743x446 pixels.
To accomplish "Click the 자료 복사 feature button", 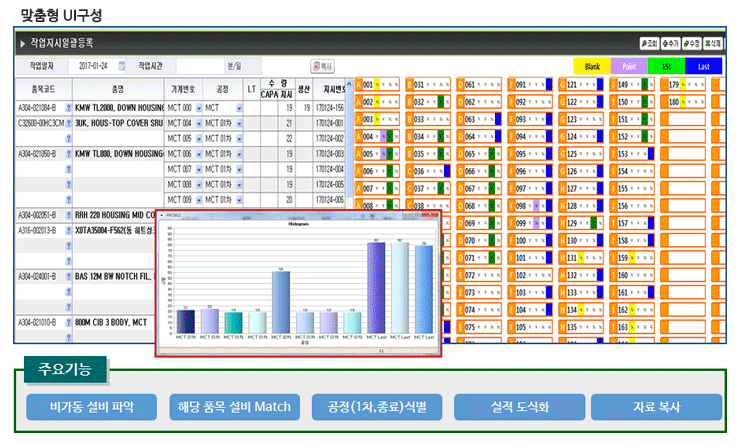I will tap(656, 407).
